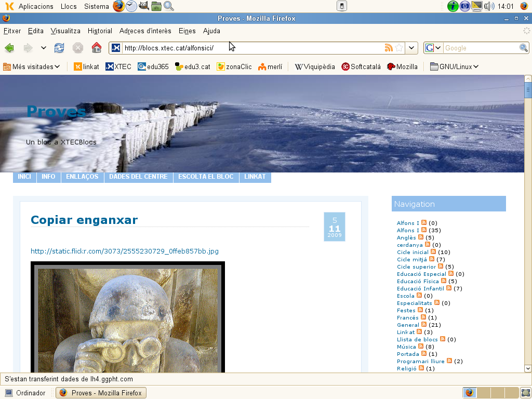Click the display monitor icon in tray

(x=477, y=6)
